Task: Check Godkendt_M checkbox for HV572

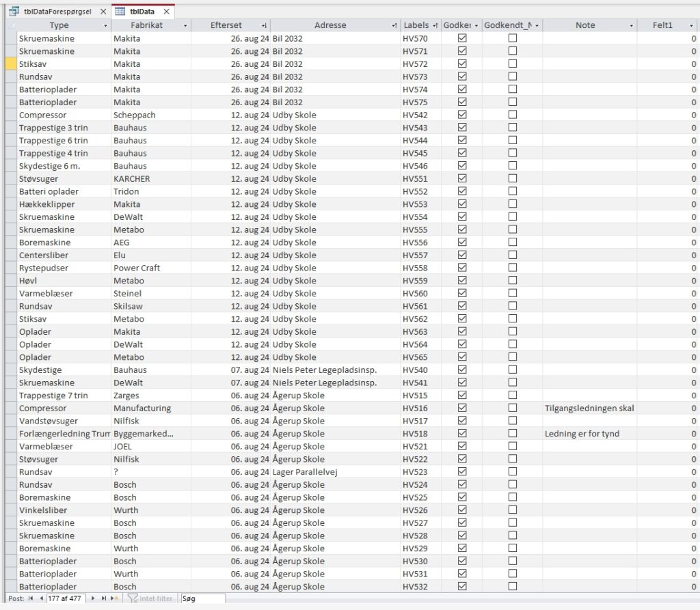Action: coord(513,64)
